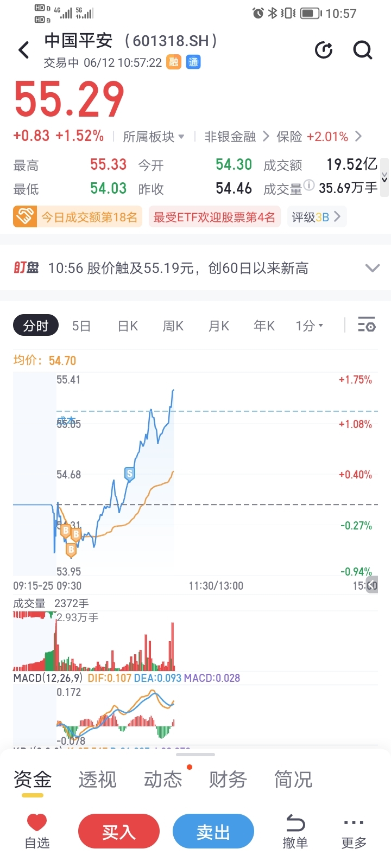
Task: Tap the red 买入 button
Action: 119,832
